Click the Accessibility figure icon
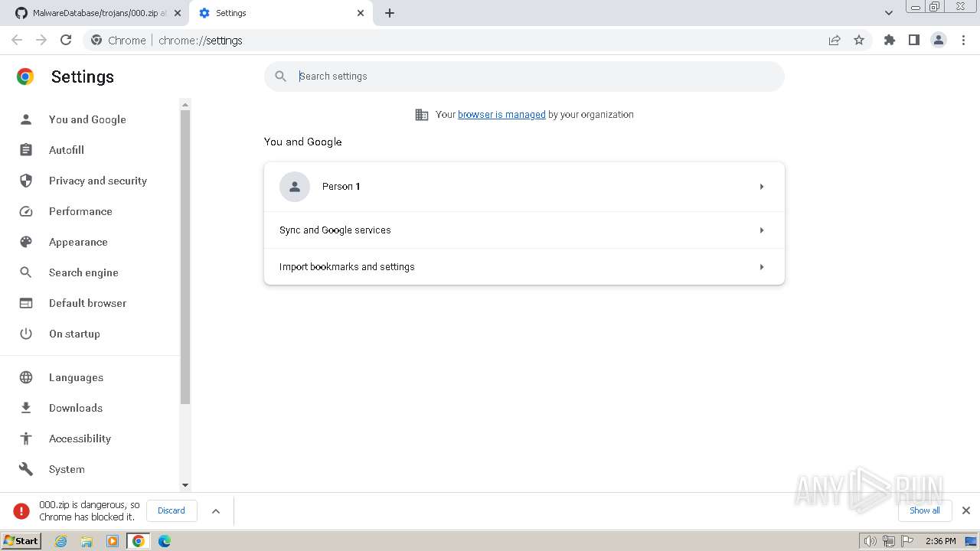Viewport: 980px width, 551px height. (x=26, y=439)
